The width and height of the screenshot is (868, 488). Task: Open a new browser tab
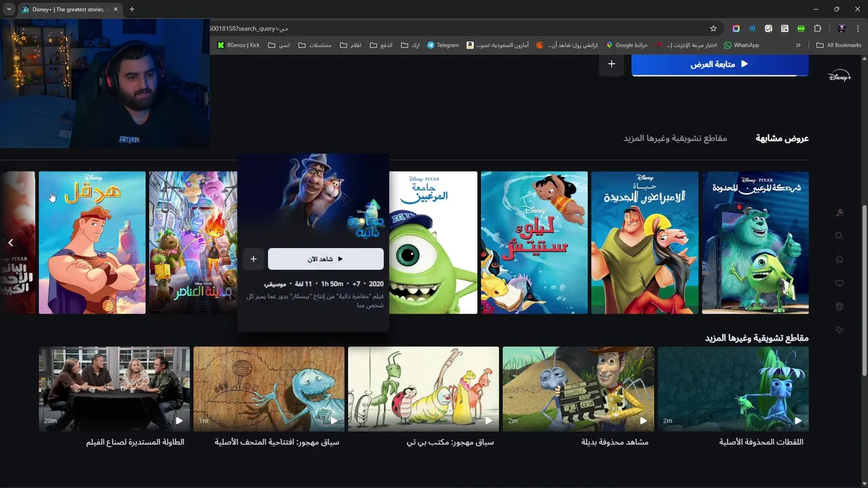tap(132, 9)
